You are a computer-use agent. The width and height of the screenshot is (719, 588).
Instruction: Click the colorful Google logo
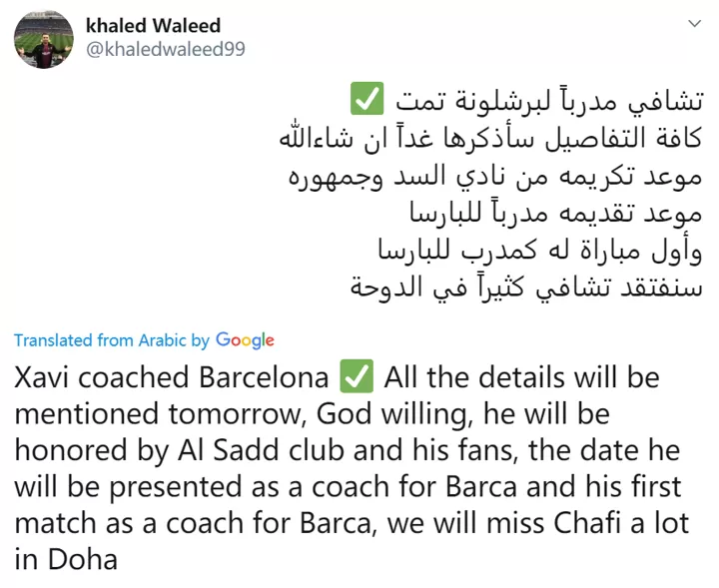pyautogui.click(x=245, y=340)
